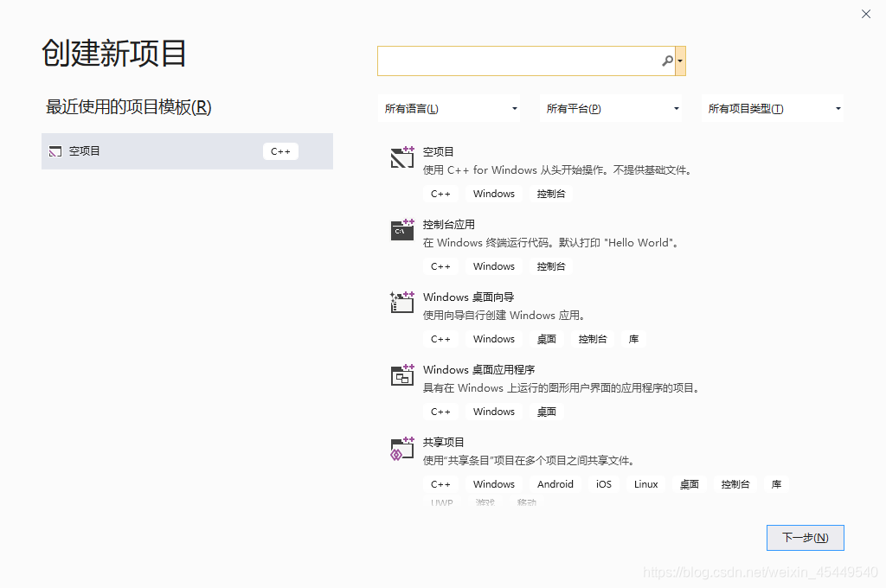Open the 所有项目类型 dropdown
The width and height of the screenshot is (886, 588).
(773, 108)
